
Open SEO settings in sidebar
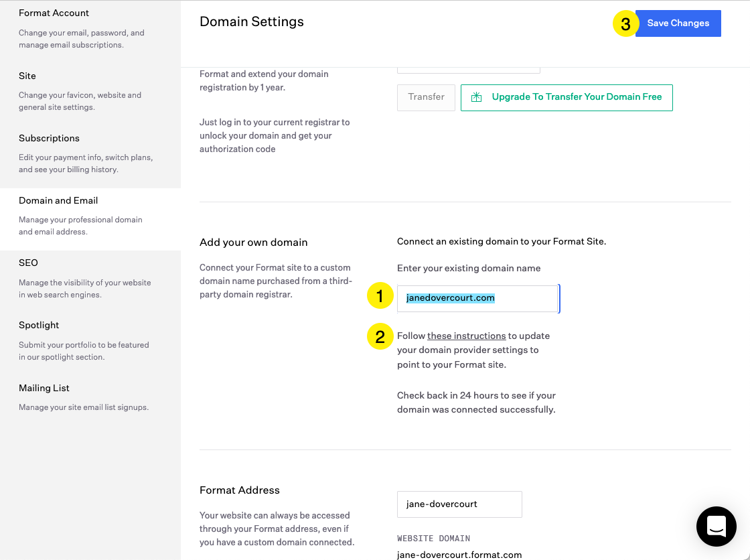[x=28, y=263]
